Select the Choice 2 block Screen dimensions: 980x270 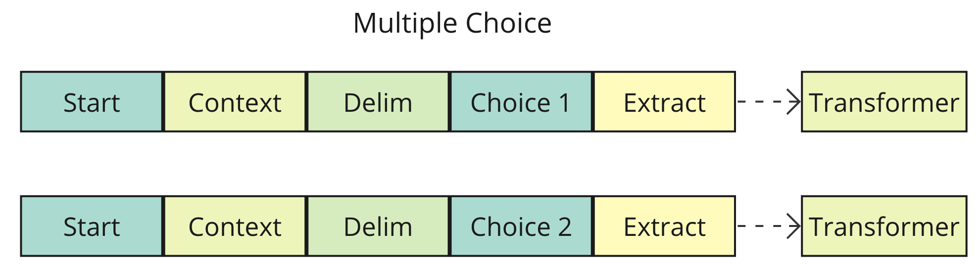tap(521, 226)
